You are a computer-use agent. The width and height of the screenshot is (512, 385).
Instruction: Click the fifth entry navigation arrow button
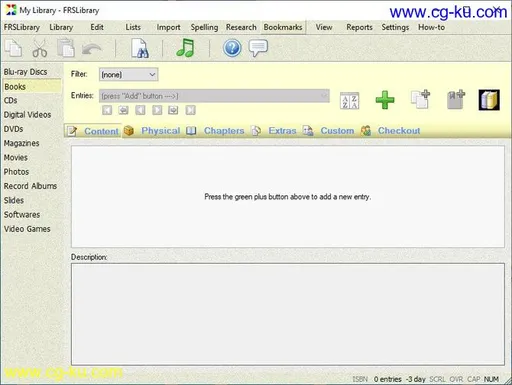point(173,110)
